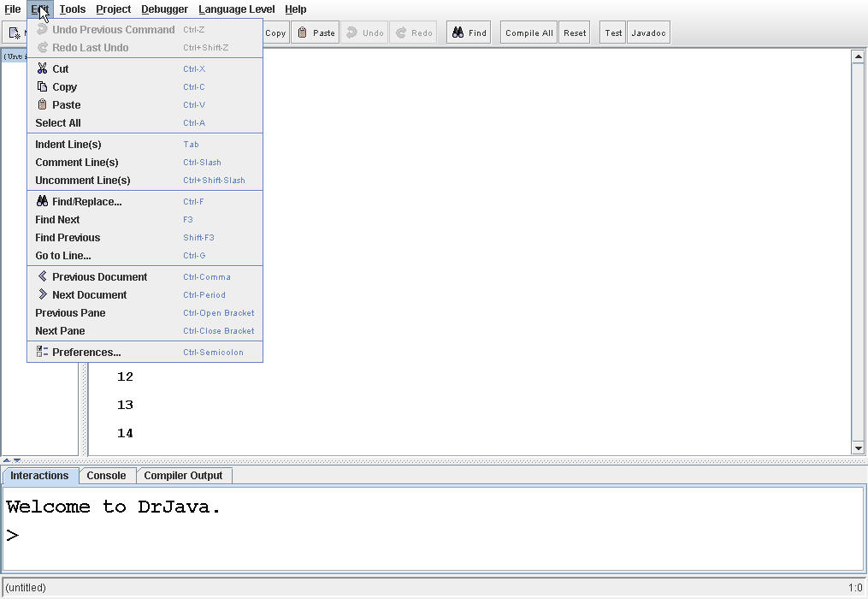Viewport: 868px width, 599px height.
Task: Choose Select All from the Edit menu
Action: click(x=145, y=123)
